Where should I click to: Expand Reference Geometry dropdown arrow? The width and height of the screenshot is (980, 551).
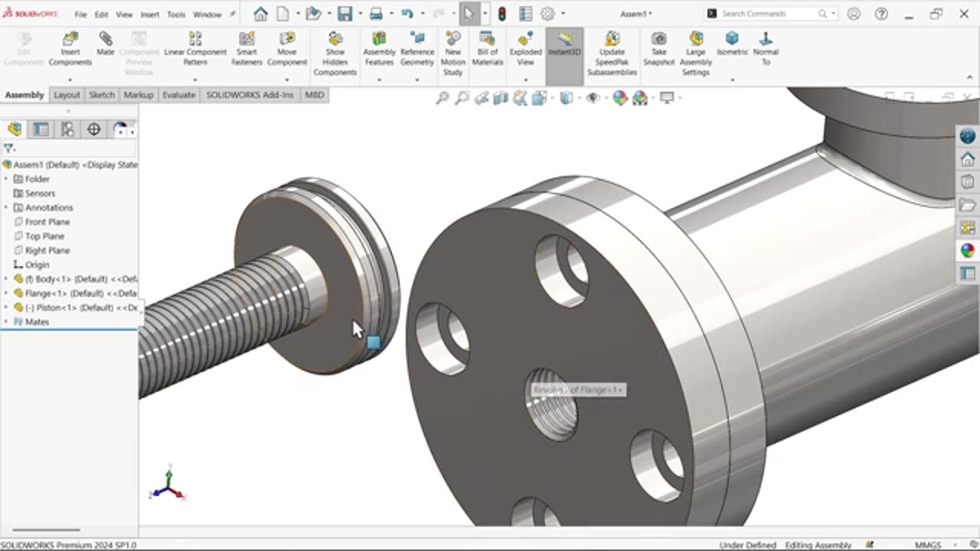click(417, 80)
